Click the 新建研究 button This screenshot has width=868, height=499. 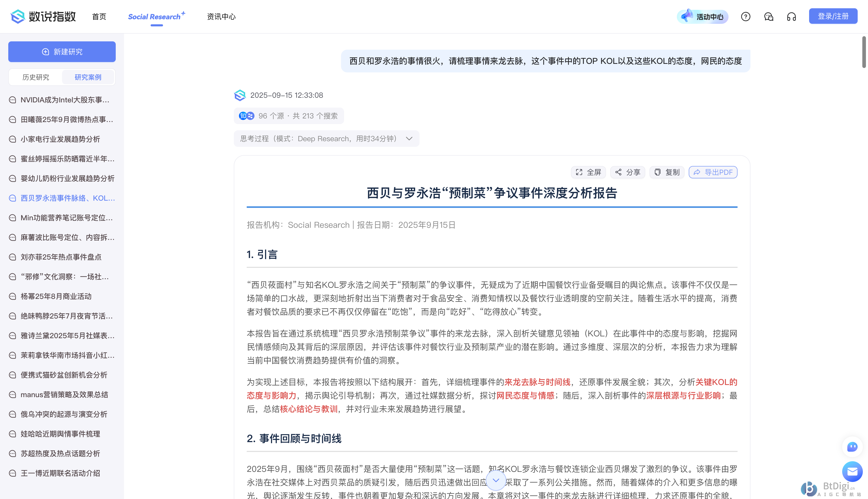[62, 52]
